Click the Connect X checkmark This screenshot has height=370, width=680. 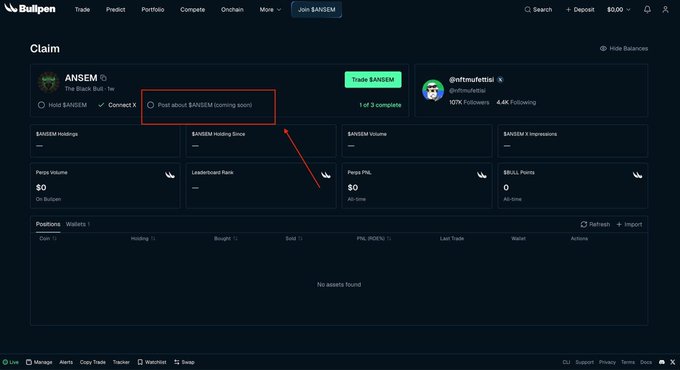coord(101,105)
